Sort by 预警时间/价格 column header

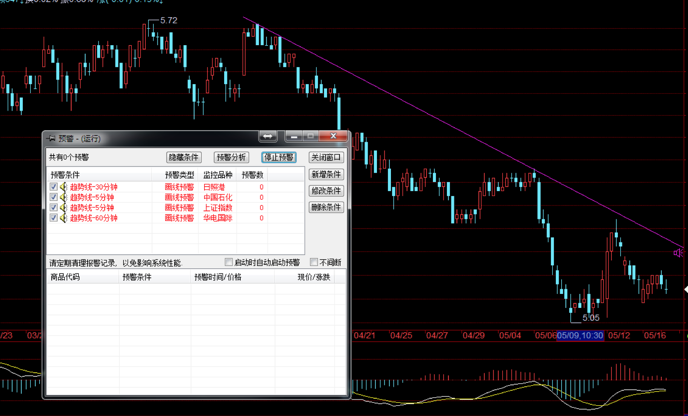pos(218,276)
